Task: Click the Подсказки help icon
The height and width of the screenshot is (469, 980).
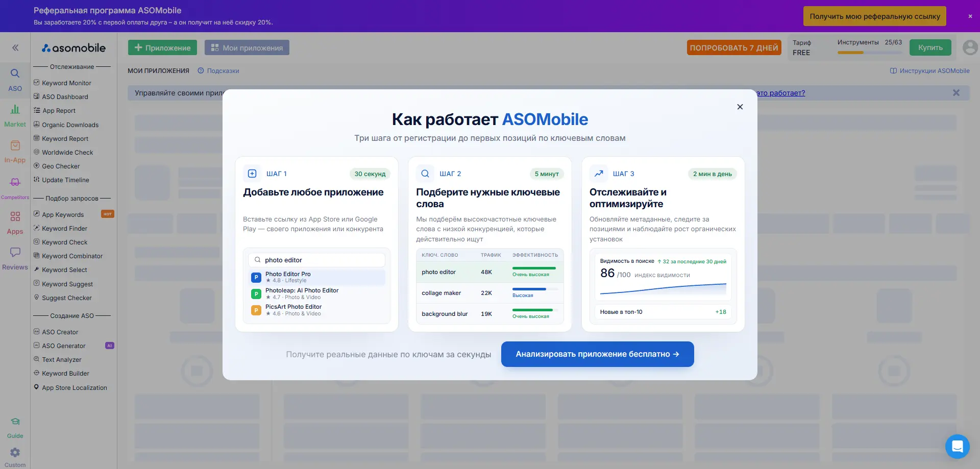Action: pyautogui.click(x=201, y=71)
